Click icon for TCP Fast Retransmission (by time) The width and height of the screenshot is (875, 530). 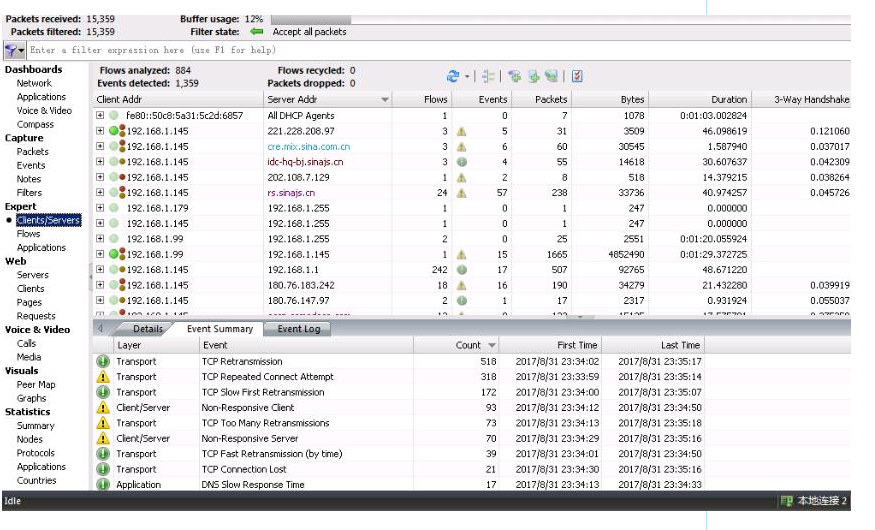tap(103, 454)
